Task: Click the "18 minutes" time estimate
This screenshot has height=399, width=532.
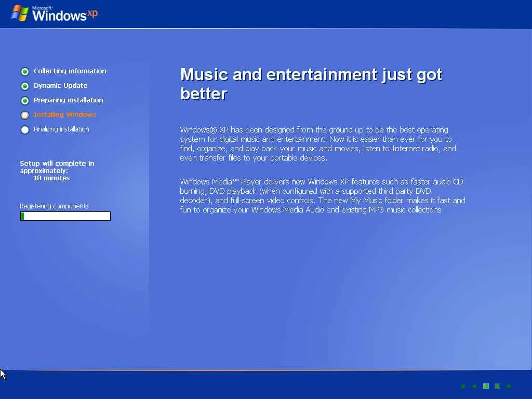Action: click(x=51, y=178)
